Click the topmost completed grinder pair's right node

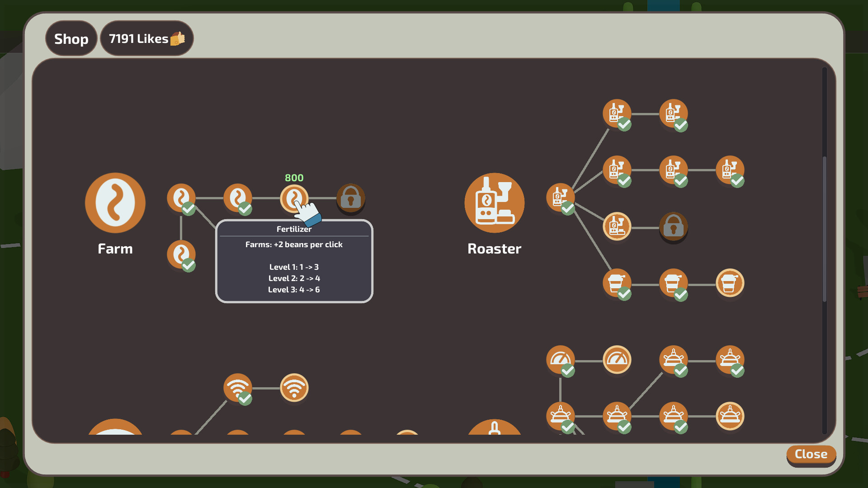674,114
